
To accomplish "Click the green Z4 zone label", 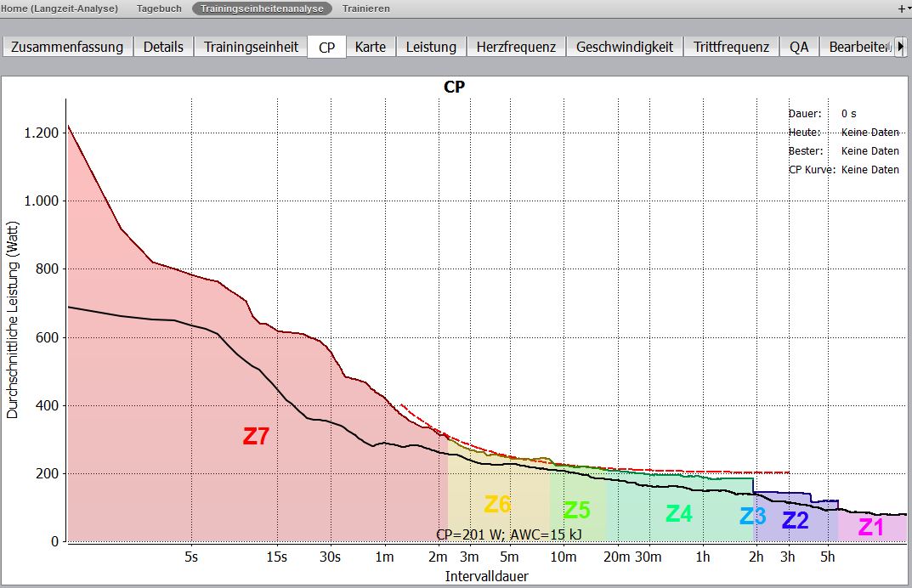I will pyautogui.click(x=678, y=513).
